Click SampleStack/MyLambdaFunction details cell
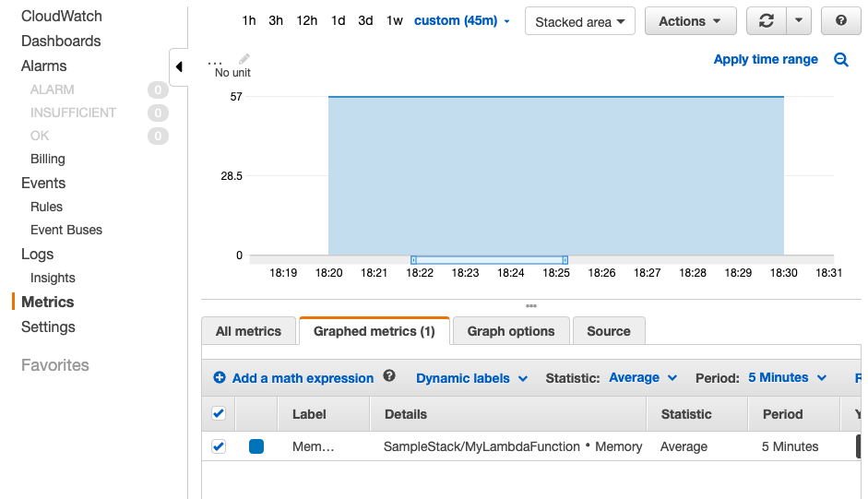The width and height of the screenshot is (868, 499). tap(513, 446)
